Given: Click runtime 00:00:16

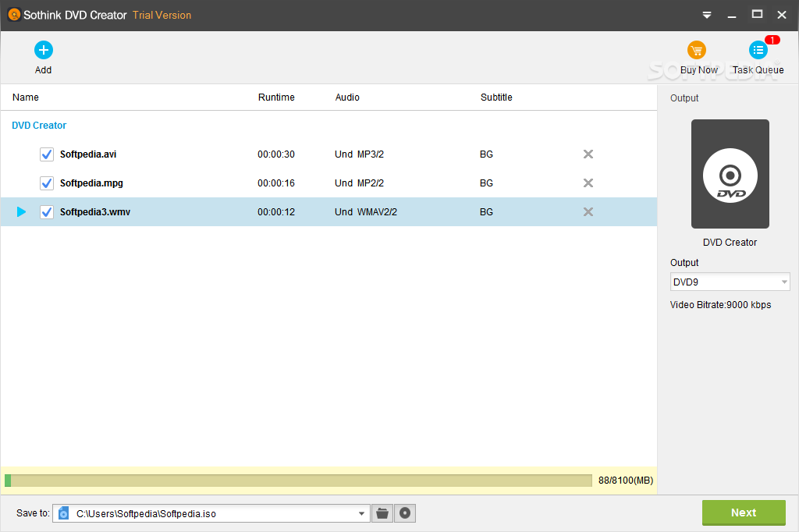Looking at the screenshot, I should click(x=276, y=183).
